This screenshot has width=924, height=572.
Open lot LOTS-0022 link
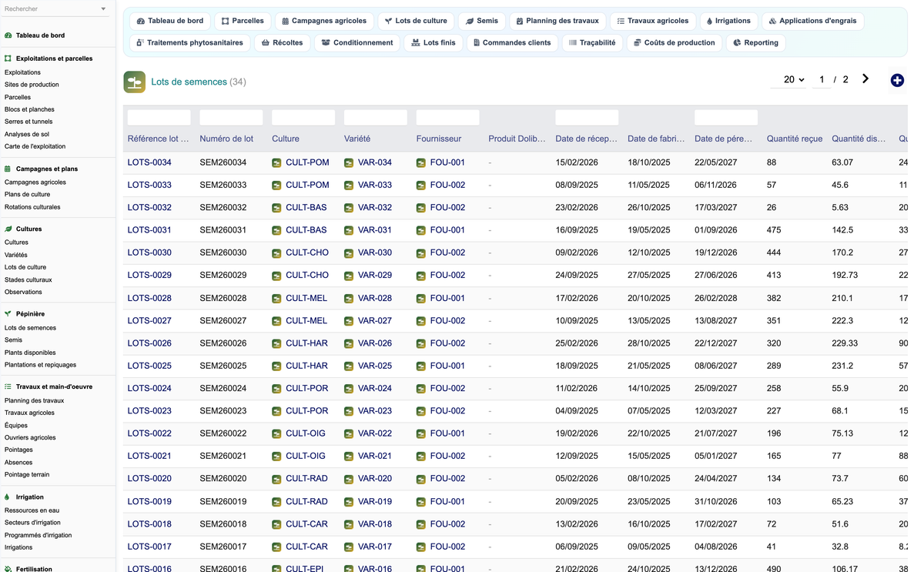pos(149,433)
